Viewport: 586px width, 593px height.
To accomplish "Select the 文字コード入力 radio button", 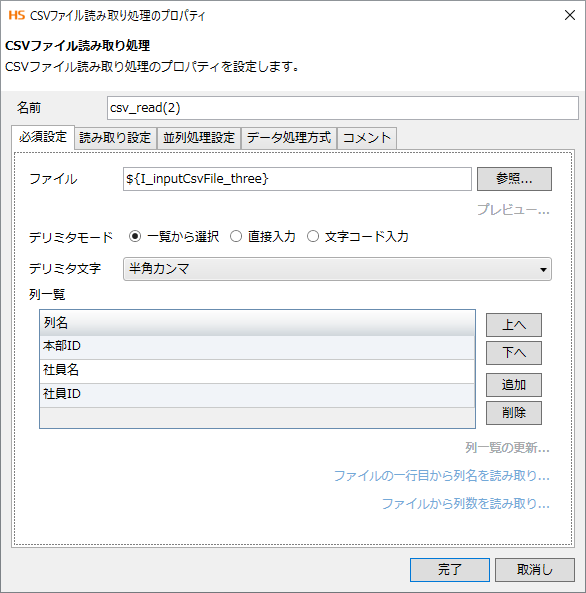I will point(313,236).
